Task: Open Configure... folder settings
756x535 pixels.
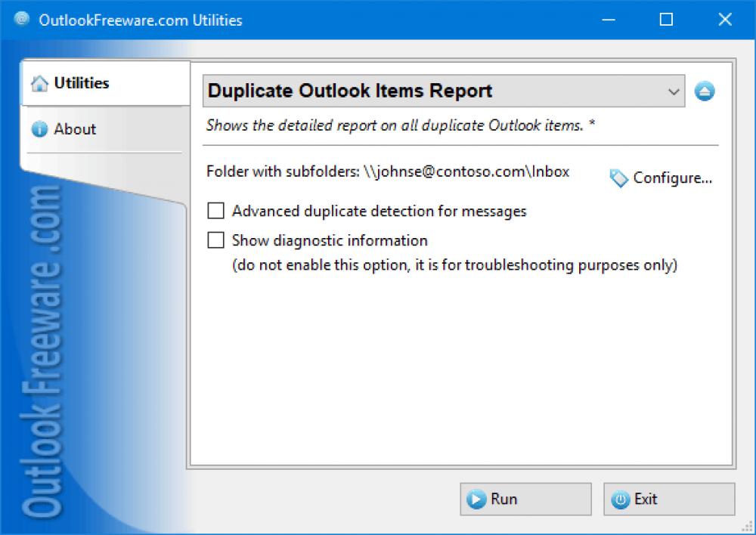Action: pyautogui.click(x=671, y=178)
